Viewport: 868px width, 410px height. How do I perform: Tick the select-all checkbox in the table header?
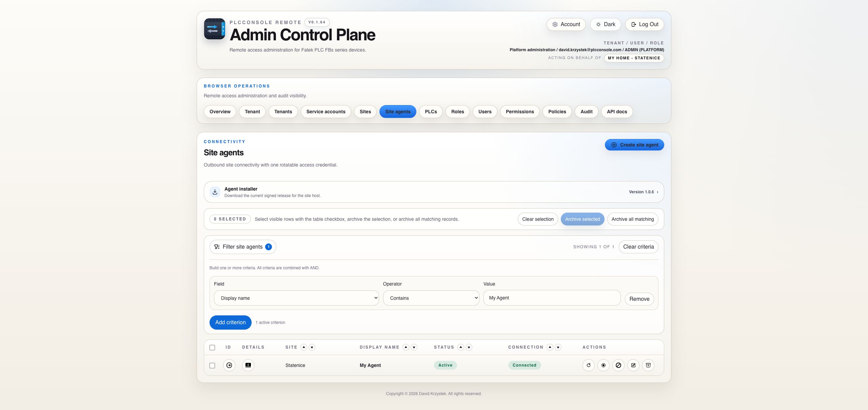click(x=212, y=348)
